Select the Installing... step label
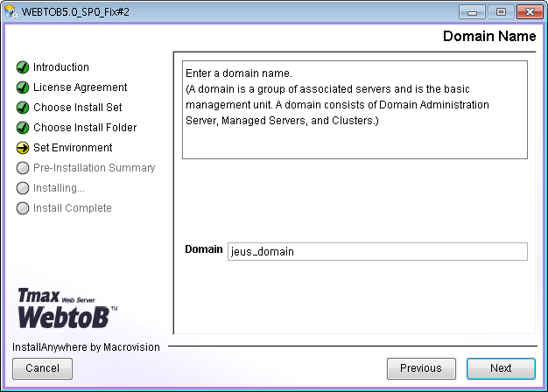Viewport: 548px width, 392px height. (59, 188)
